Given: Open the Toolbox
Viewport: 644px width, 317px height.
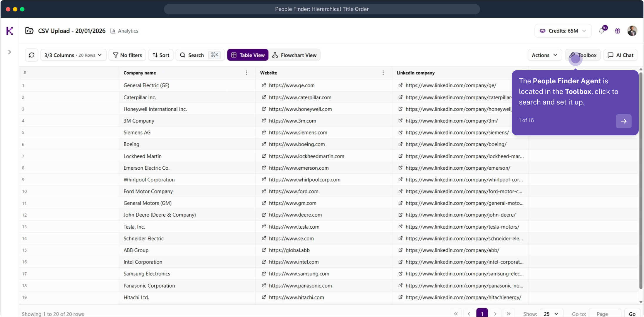Looking at the screenshot, I should tap(583, 55).
